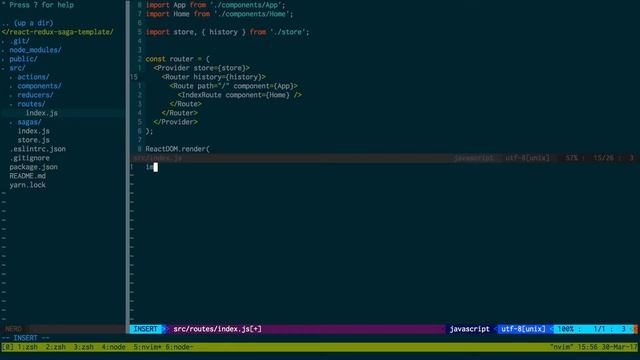Open store.js in the file tree
The image size is (640, 360).
tap(33, 140)
